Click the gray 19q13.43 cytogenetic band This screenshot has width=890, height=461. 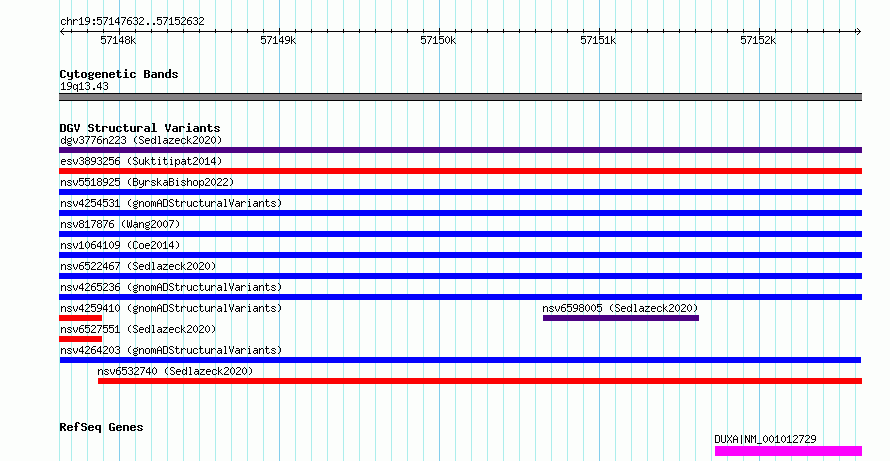[460, 97]
